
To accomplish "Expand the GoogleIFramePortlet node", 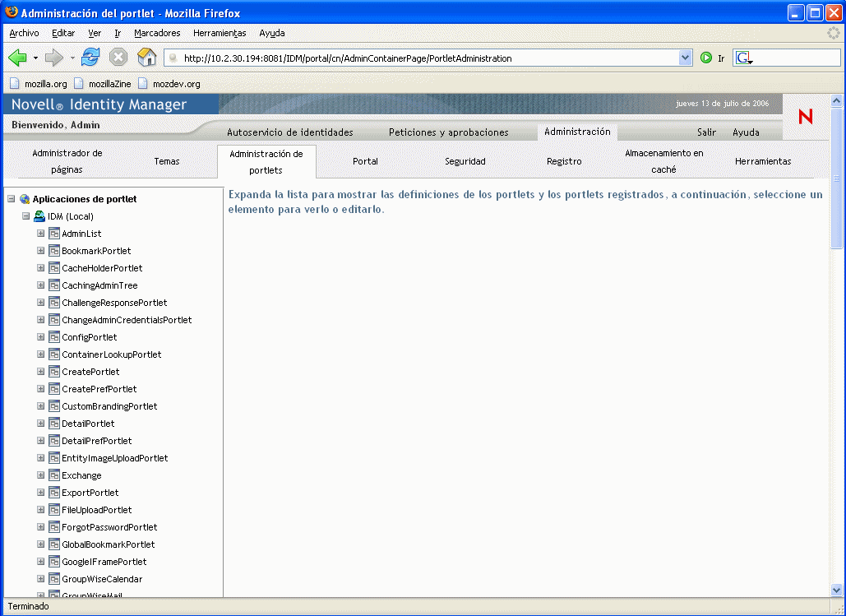I will (x=40, y=562).
